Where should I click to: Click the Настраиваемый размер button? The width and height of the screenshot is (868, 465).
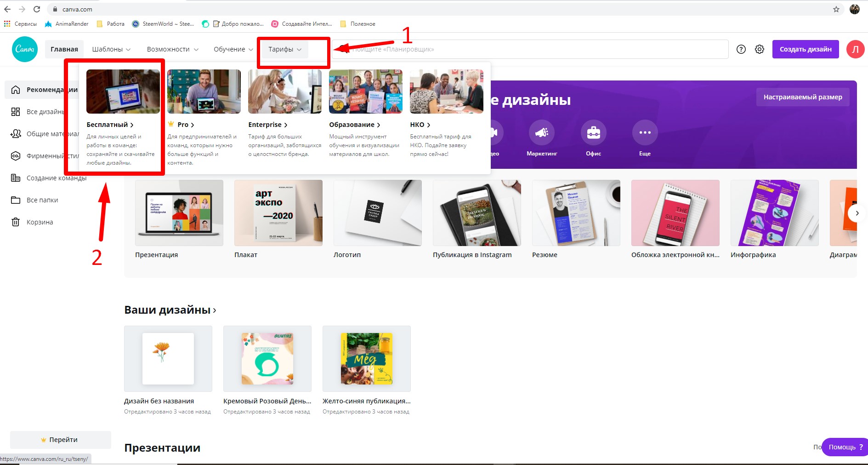click(x=803, y=97)
